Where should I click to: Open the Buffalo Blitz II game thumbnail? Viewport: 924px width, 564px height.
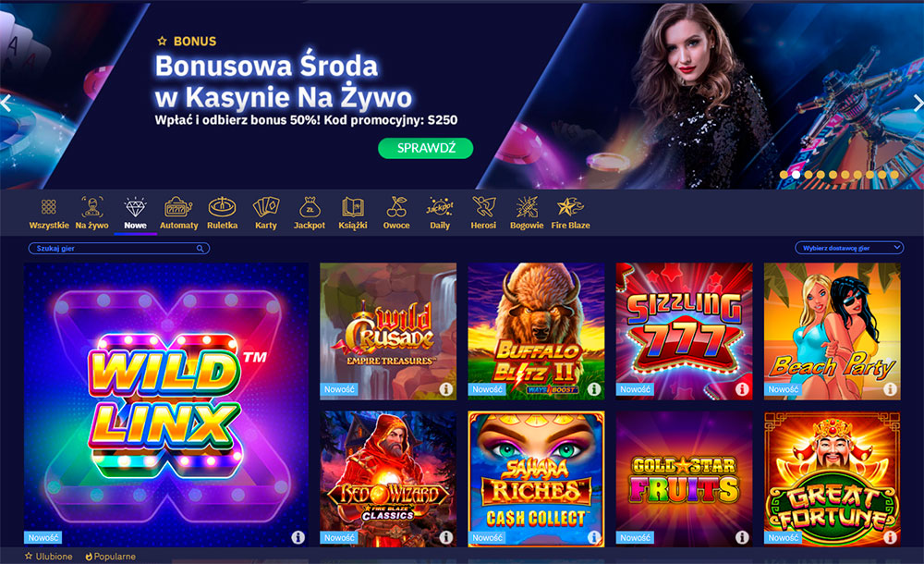tap(536, 331)
